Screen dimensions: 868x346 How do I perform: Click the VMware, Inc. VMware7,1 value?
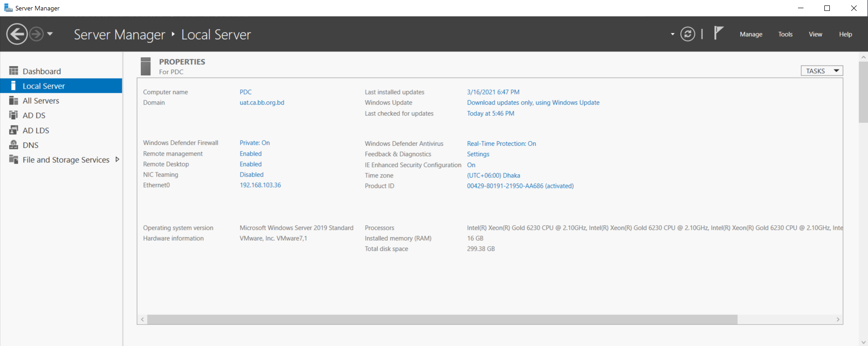pos(273,238)
